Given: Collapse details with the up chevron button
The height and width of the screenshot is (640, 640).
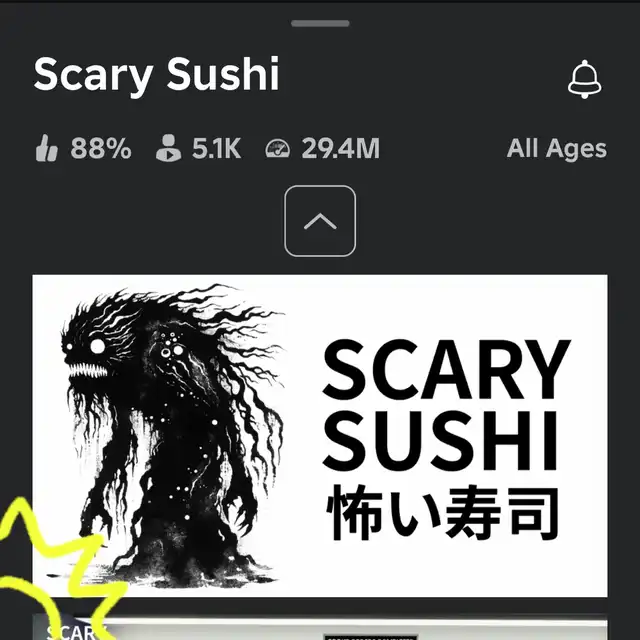Looking at the screenshot, I should tap(320, 221).
